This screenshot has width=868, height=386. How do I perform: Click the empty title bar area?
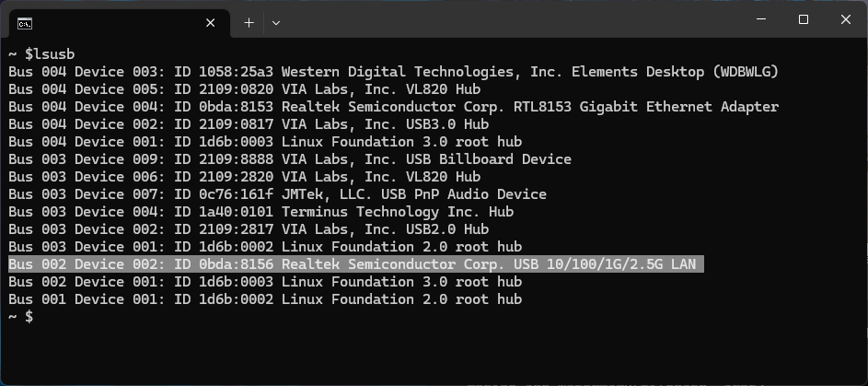point(515,19)
